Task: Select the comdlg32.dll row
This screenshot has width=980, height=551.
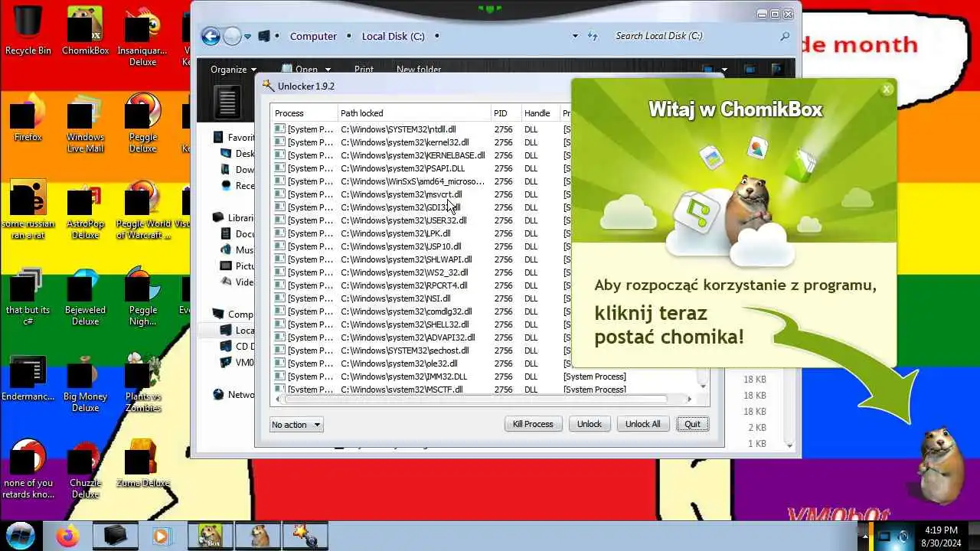Action: point(420,311)
